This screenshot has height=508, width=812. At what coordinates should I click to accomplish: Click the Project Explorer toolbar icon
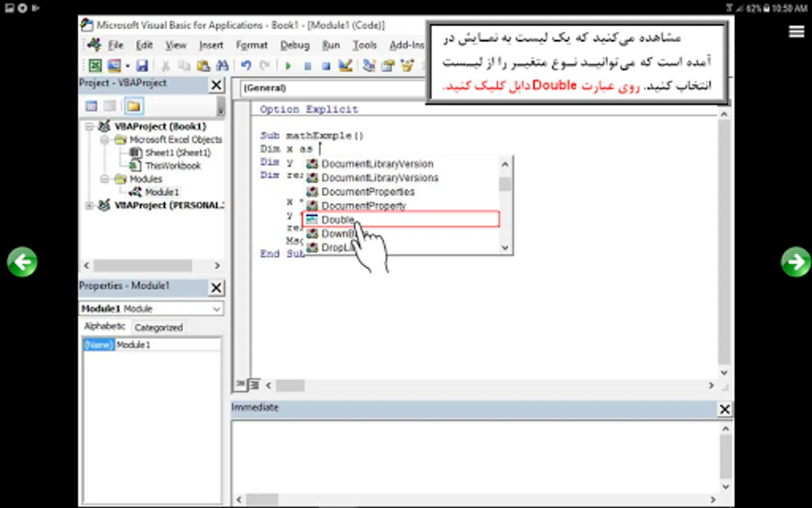369,65
